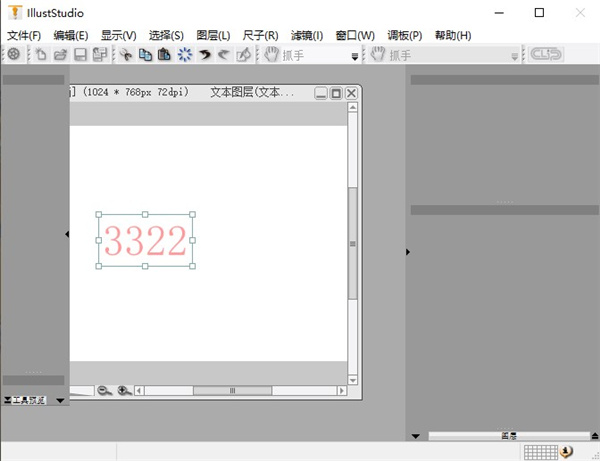This screenshot has width=600, height=461.
Task: Click the blue dotted circle deselect icon
Action: pyautogui.click(x=185, y=55)
